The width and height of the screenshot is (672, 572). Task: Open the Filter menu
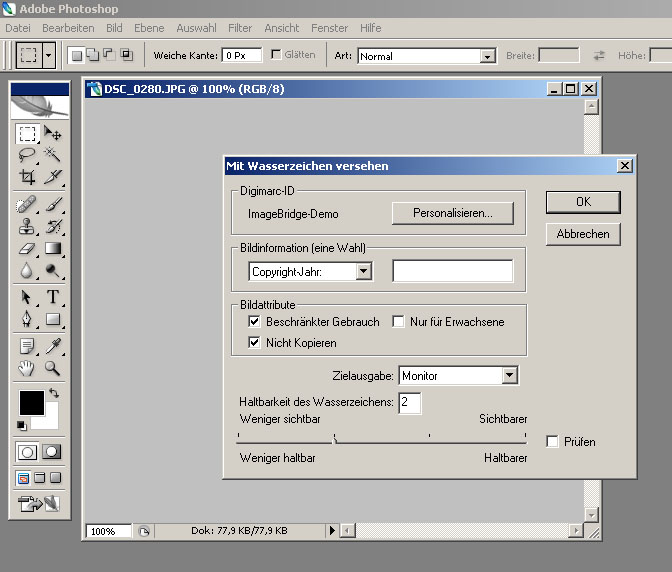coord(240,28)
